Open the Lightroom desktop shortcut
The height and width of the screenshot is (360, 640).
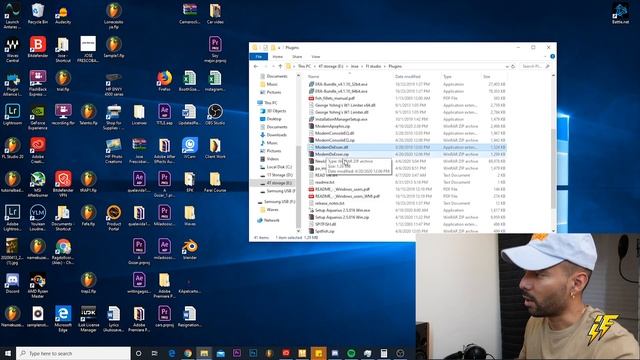[x=12, y=114]
